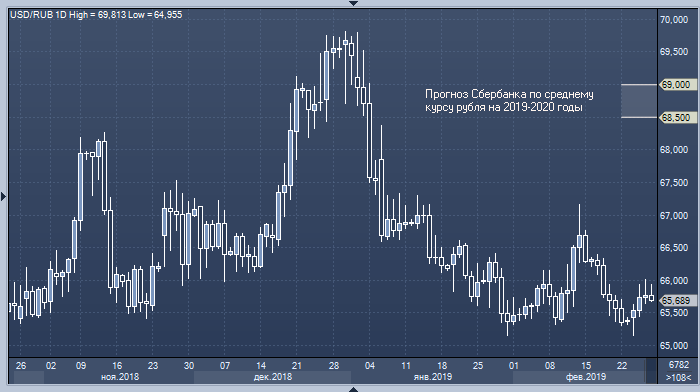Click the 65,000 label on price axis
Image resolution: width=700 pixels, height=392 pixels.
coord(674,346)
